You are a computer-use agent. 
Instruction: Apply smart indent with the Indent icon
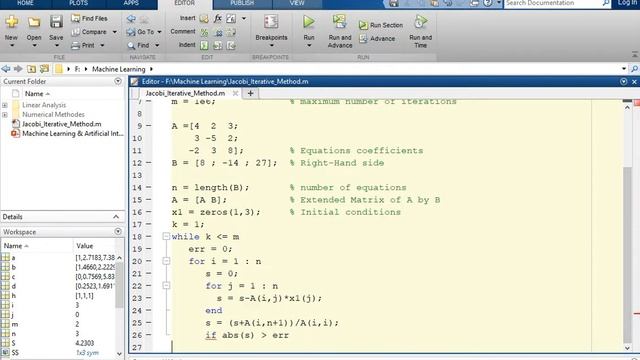pos(204,45)
